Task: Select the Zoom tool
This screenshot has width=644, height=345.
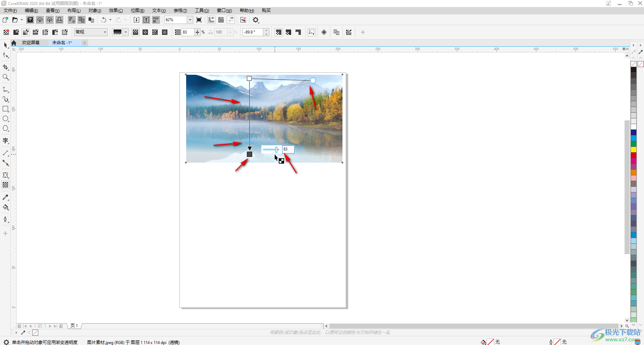Action: coord(5,77)
